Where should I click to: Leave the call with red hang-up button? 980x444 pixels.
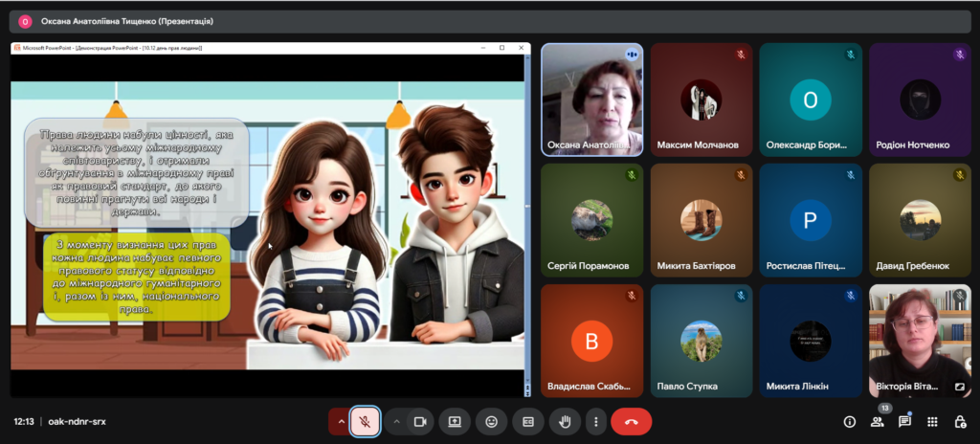coord(631,421)
